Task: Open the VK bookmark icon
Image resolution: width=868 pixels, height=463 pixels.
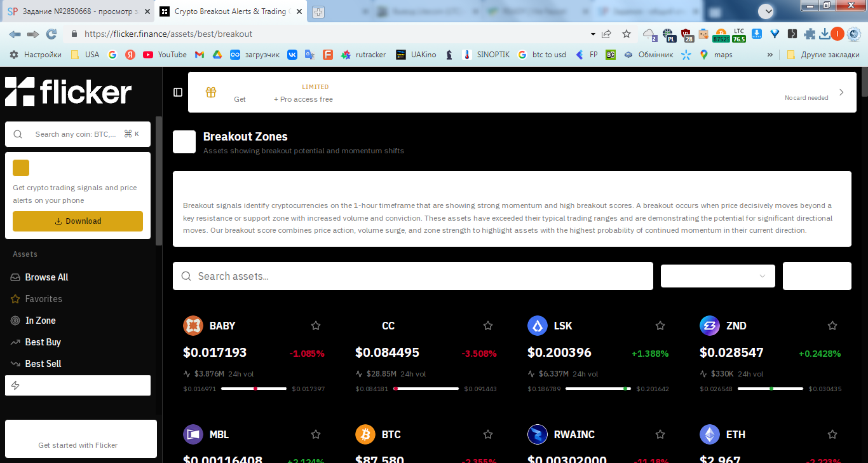Action: (292, 55)
